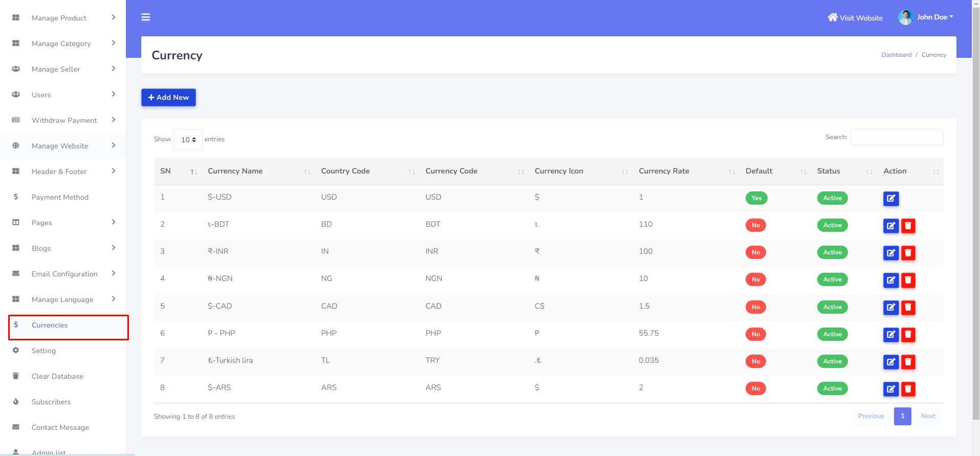Go to Dashboard via breadcrumb link

(x=896, y=55)
